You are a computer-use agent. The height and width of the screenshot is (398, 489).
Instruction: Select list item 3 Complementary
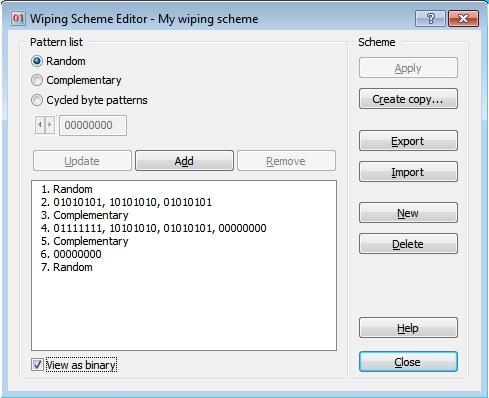click(84, 215)
